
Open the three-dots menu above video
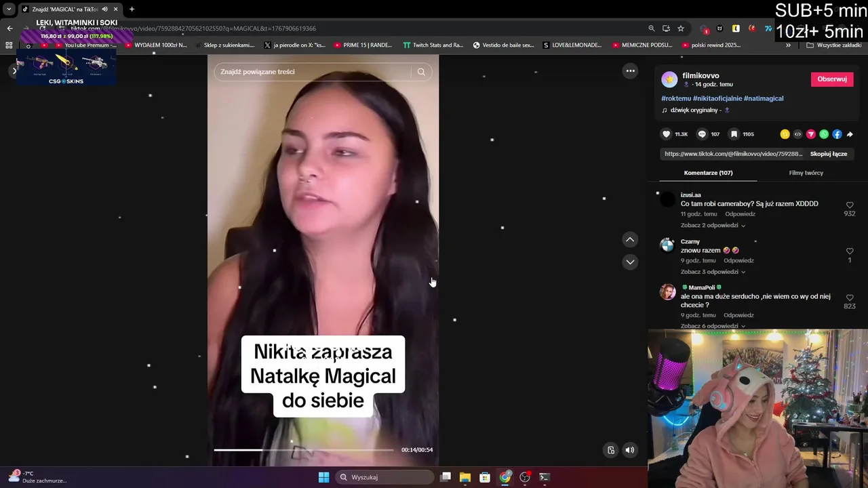point(630,70)
